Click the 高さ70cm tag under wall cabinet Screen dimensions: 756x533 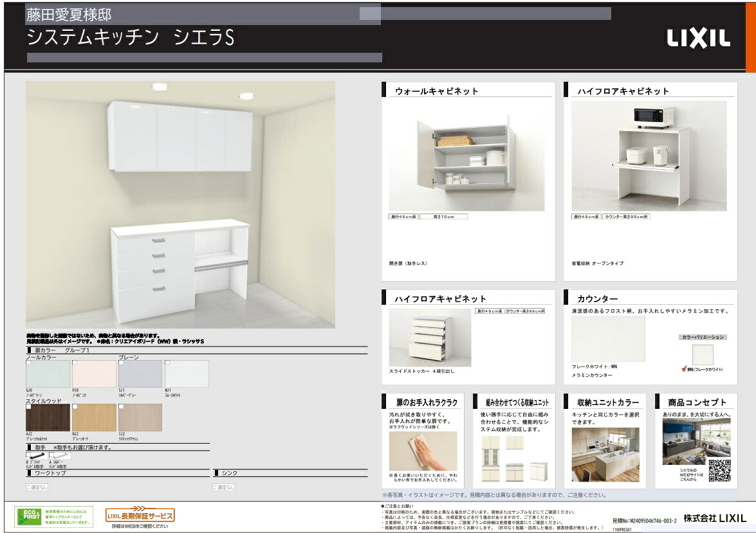tap(443, 217)
